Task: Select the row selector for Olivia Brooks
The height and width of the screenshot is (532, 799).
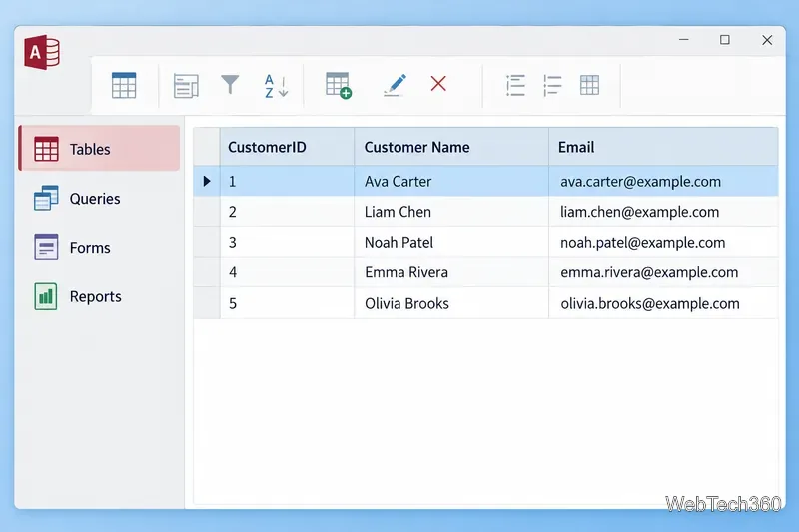Action: (207, 303)
